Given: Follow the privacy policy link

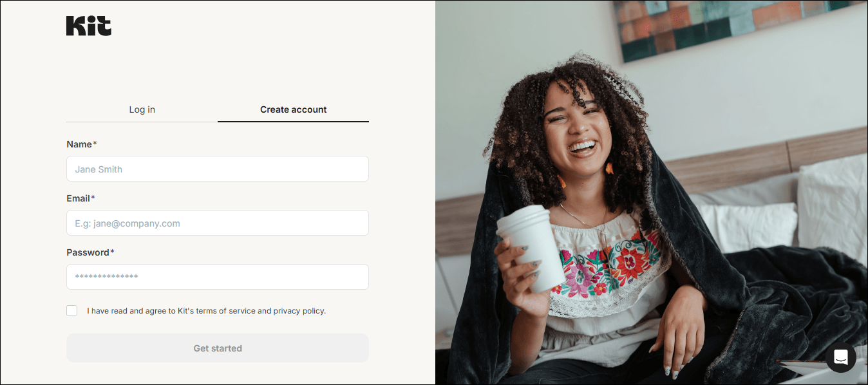Looking at the screenshot, I should pyautogui.click(x=298, y=311).
